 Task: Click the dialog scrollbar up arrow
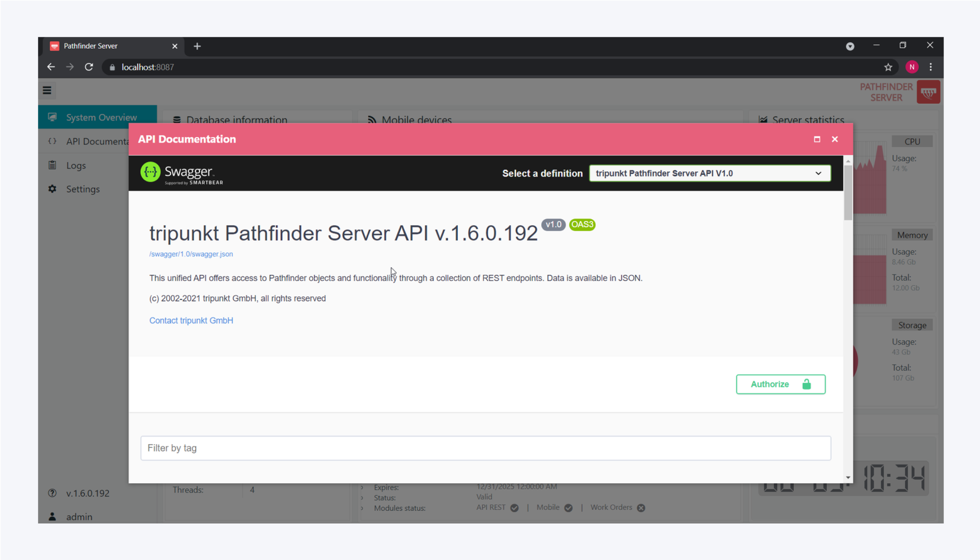pyautogui.click(x=848, y=161)
